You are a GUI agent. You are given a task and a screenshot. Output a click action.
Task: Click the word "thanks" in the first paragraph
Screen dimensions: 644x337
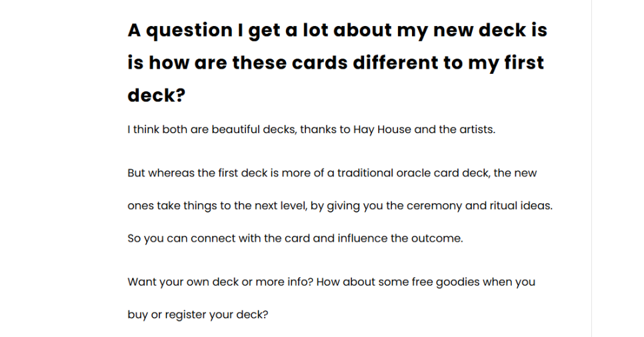click(x=314, y=130)
